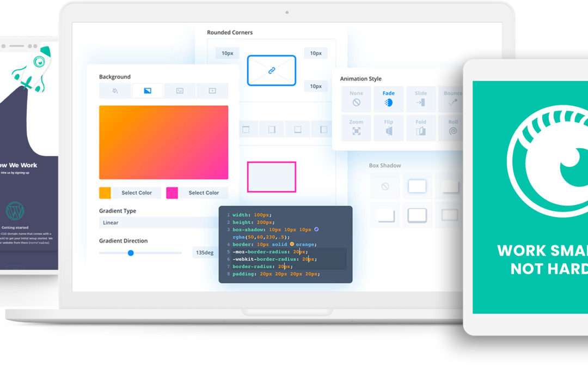Toggle the link corners chain icon
588x368 pixels.
click(x=272, y=70)
